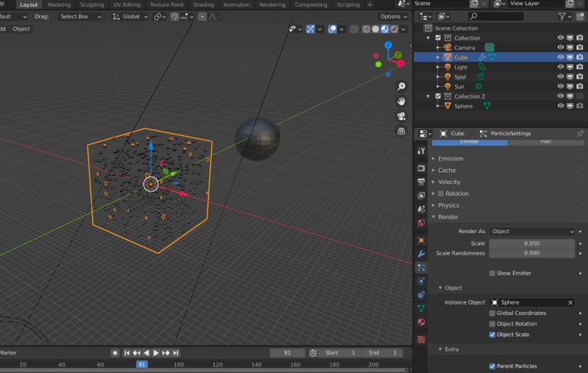
Task: Select wireframe viewport shading
Action: (366, 29)
